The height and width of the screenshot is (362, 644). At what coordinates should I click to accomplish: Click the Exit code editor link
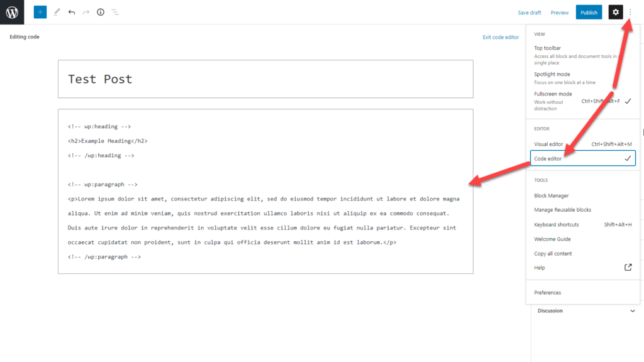501,37
